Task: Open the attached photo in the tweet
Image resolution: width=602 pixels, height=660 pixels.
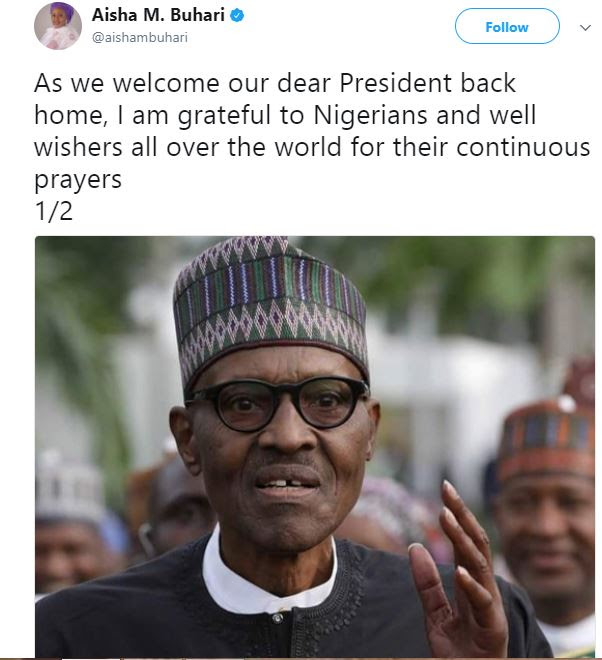Action: [315, 446]
